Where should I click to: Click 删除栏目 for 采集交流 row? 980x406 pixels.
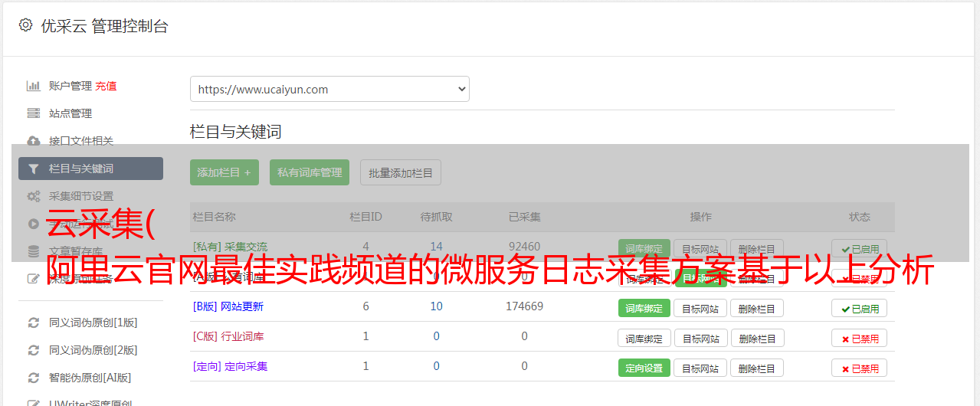(757, 249)
